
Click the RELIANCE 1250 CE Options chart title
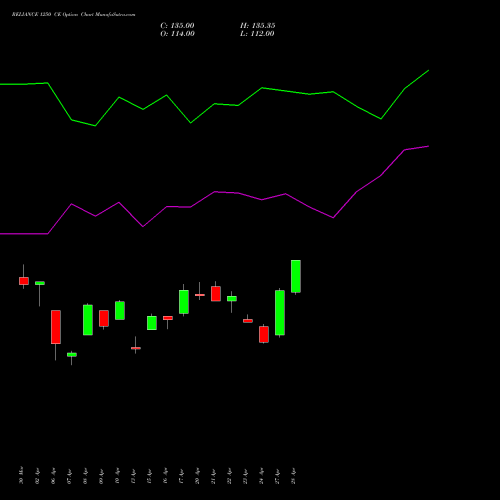(x=74, y=15)
